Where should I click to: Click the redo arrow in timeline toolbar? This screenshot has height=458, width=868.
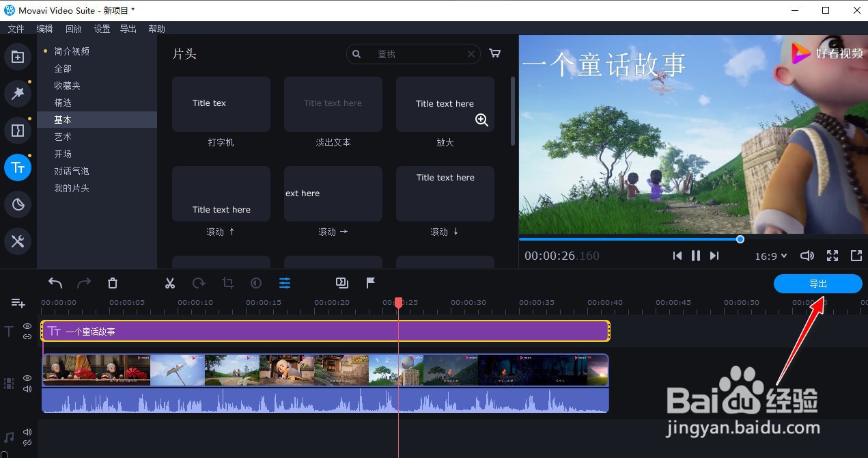[x=84, y=283]
